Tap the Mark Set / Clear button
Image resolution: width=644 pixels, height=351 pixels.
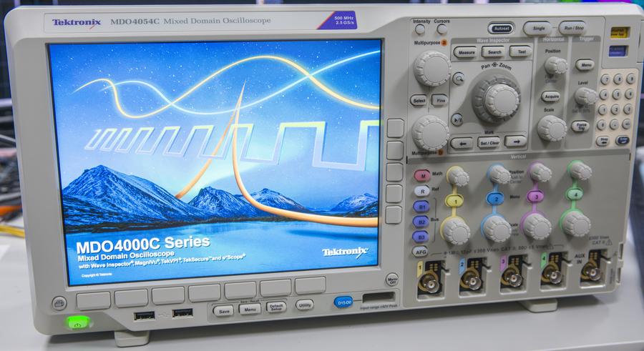(x=489, y=142)
